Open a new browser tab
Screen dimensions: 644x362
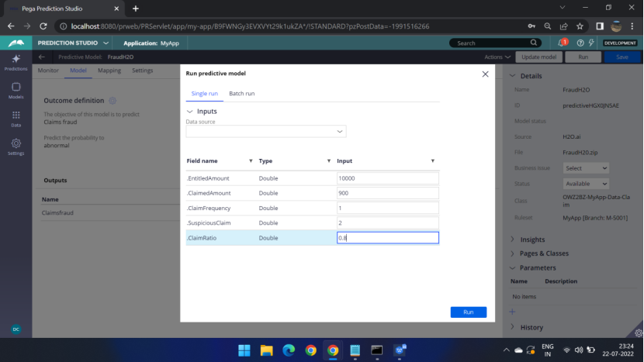[x=136, y=9]
